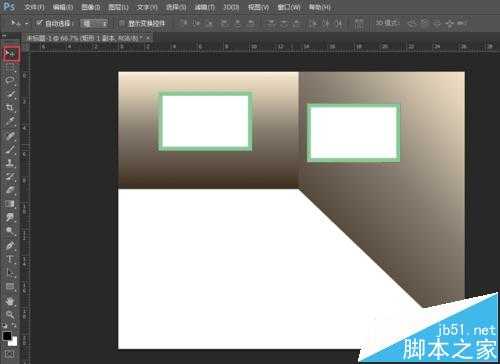
Task: Click the distribute horizontal centers icon
Action: (326, 23)
